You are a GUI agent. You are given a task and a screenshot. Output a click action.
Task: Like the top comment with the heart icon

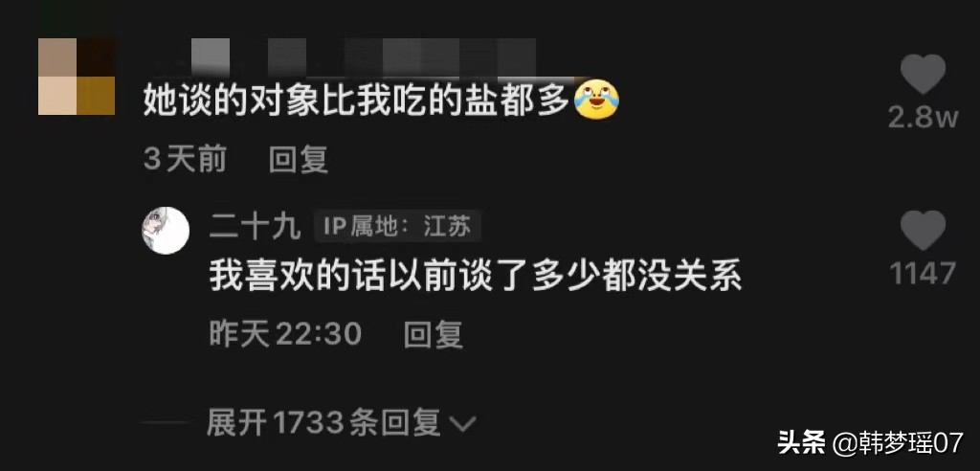(924, 74)
